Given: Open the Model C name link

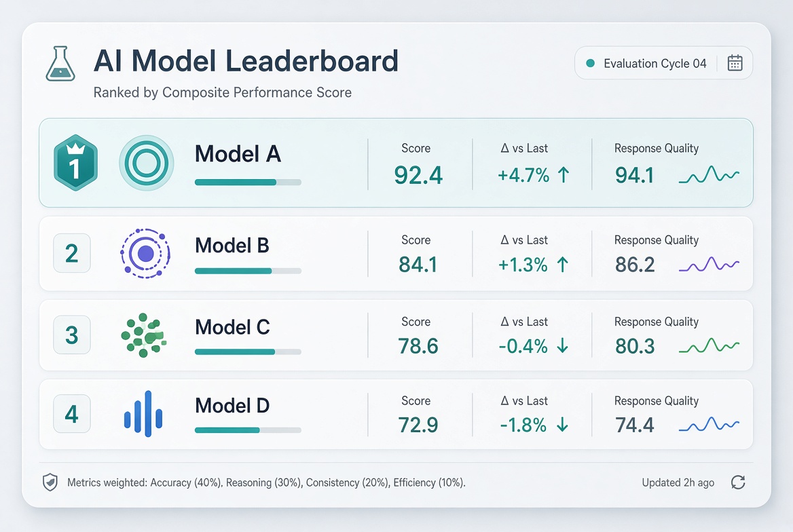Looking at the screenshot, I should click(232, 327).
